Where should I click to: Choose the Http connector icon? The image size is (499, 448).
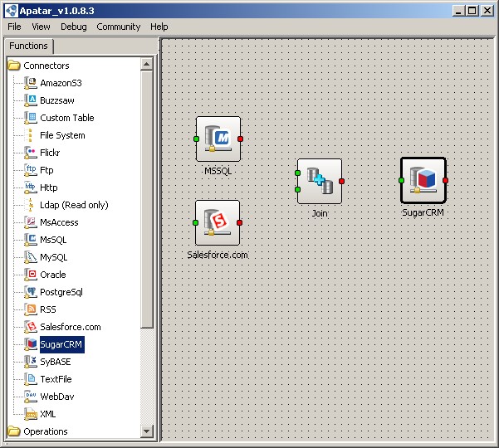[31, 187]
